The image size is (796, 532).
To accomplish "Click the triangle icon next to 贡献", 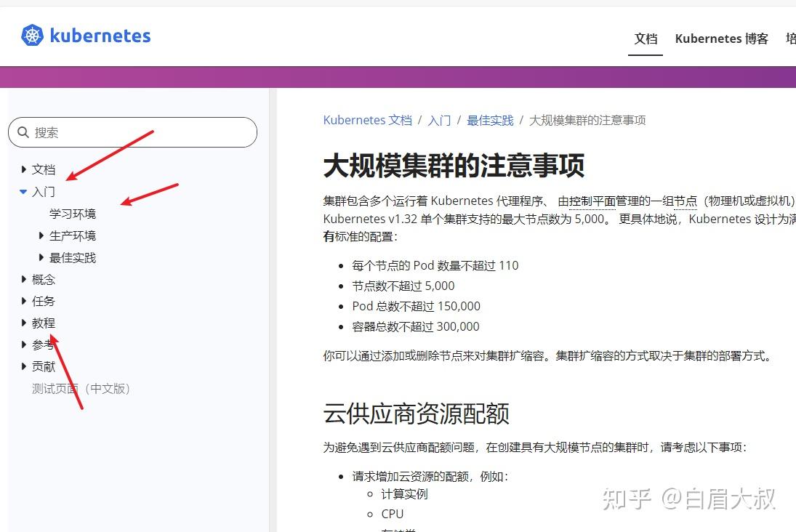I will (x=24, y=366).
